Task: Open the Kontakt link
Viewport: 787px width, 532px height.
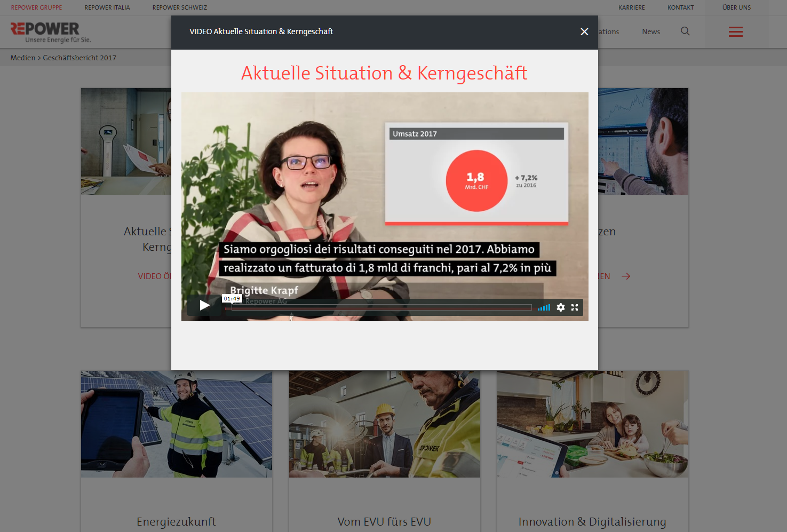Action: click(681, 7)
